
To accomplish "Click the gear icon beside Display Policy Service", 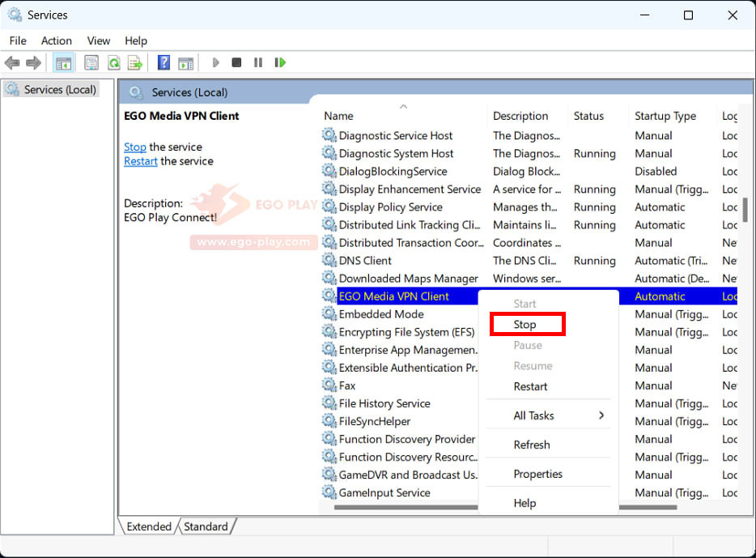I will pyautogui.click(x=329, y=207).
